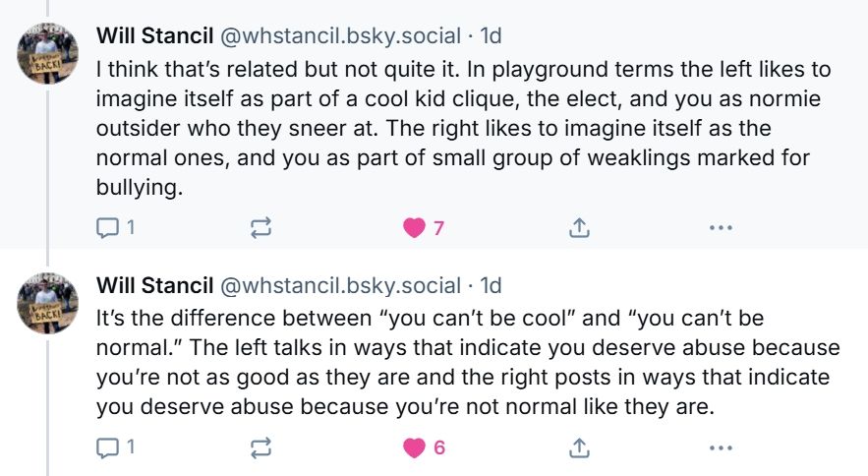Screen dimensions: 868x476
Task: Open more options on the playground terms post
Action: [x=721, y=228]
